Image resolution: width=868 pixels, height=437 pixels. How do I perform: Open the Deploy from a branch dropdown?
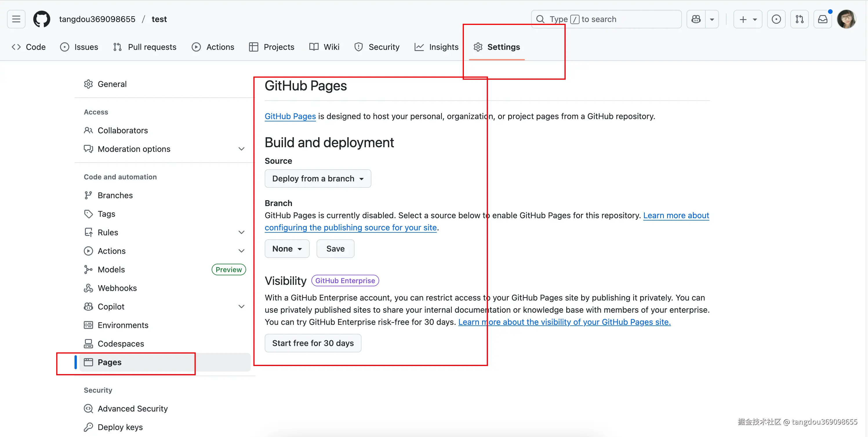click(317, 179)
